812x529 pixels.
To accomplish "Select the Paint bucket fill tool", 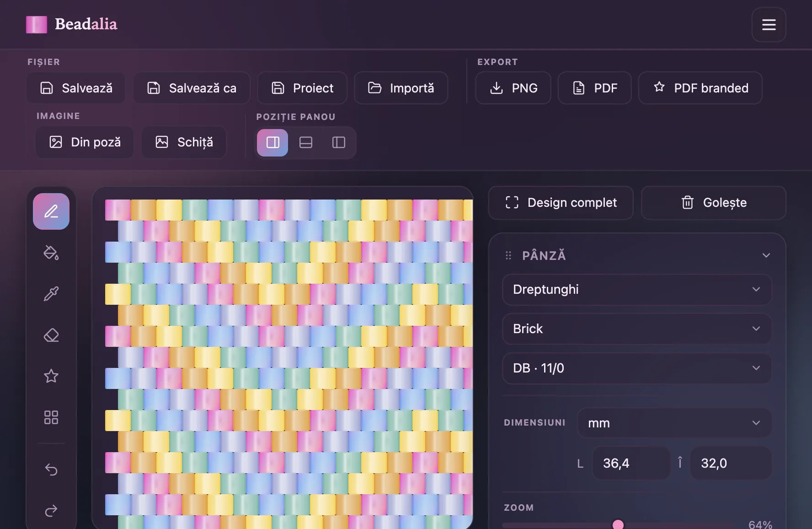I will pyautogui.click(x=51, y=253).
